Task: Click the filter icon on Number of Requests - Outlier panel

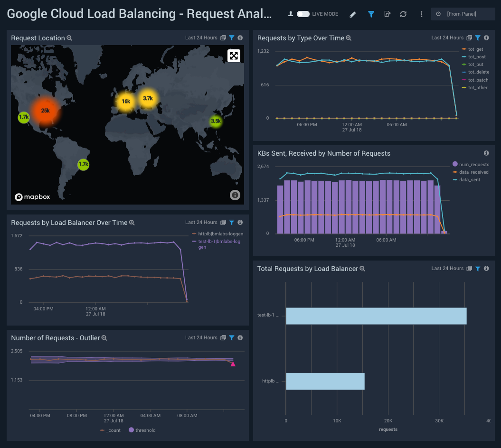Action: click(232, 337)
